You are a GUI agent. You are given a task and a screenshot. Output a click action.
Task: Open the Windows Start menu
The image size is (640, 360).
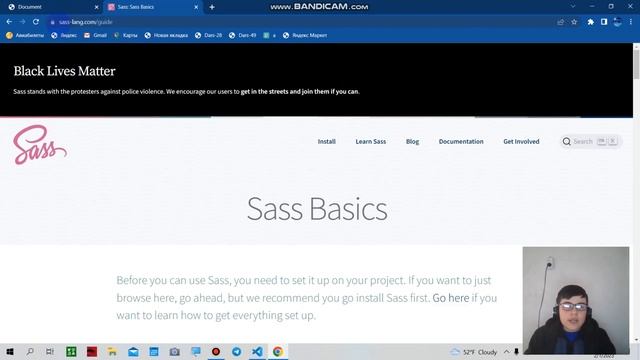10,351
